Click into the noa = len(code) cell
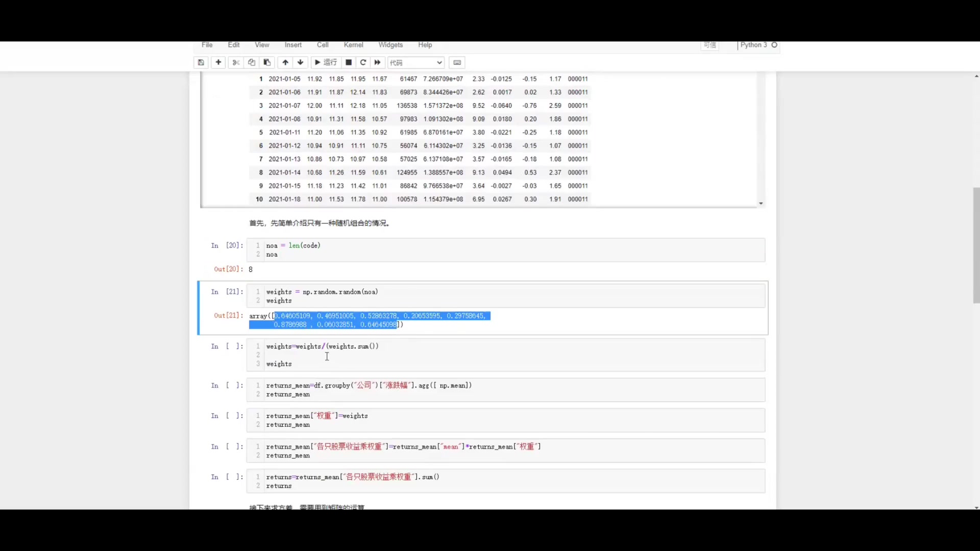The width and height of the screenshot is (980, 551). [x=505, y=250]
